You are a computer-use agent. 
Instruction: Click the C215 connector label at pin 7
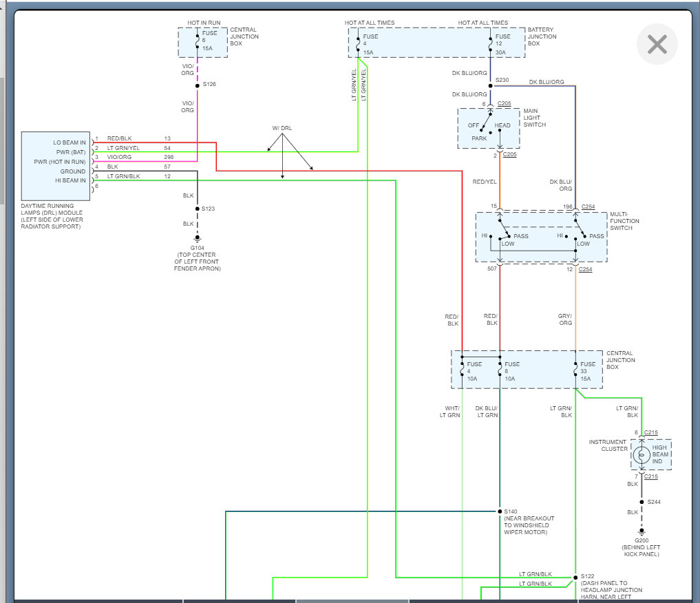point(651,476)
